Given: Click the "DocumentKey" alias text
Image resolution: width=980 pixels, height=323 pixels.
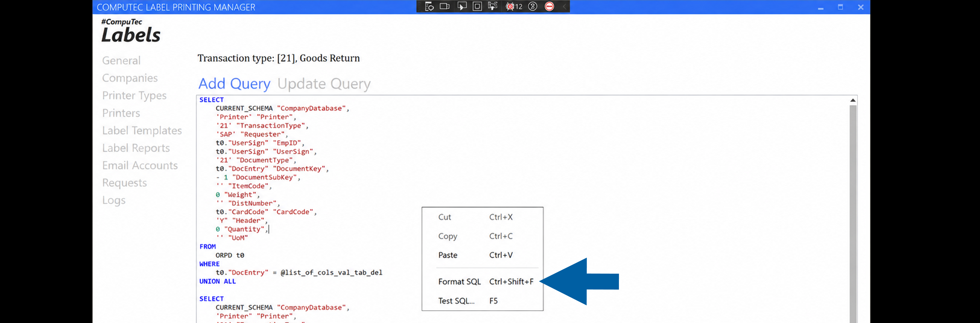Looking at the screenshot, I should coord(299,169).
